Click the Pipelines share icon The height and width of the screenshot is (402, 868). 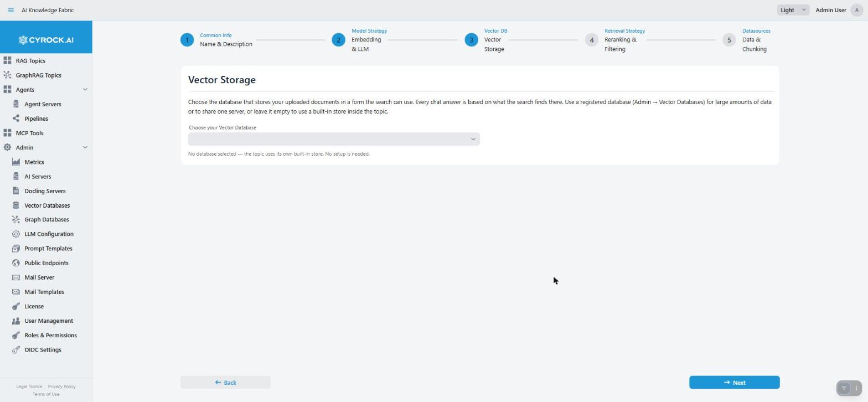pos(16,118)
